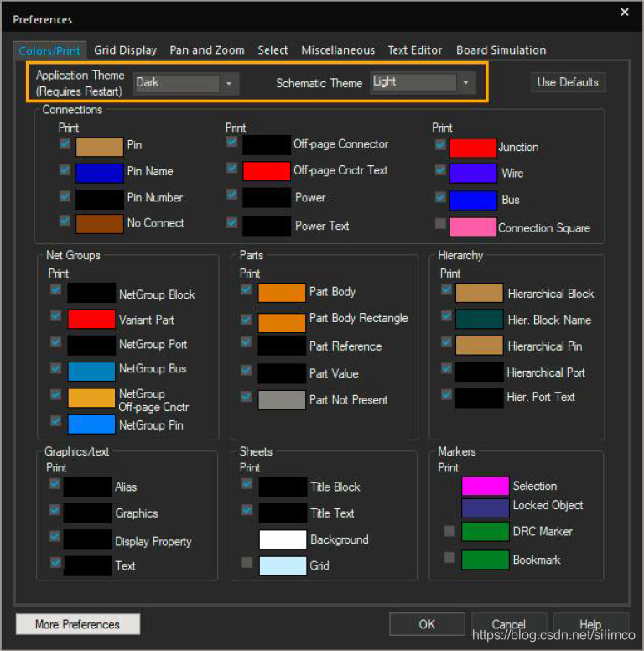Screen dimensions: 644x651
Task: Enable the Grid print checkbox
Action: click(247, 563)
